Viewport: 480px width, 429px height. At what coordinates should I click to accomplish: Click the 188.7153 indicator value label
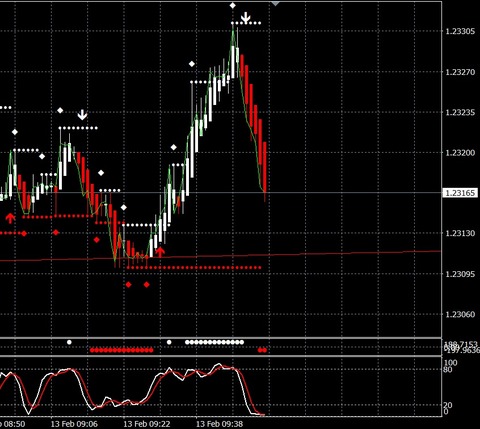point(462,344)
